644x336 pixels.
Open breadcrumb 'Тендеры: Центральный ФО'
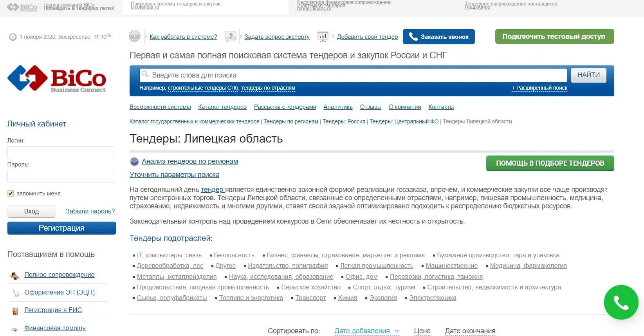pyautogui.click(x=404, y=122)
